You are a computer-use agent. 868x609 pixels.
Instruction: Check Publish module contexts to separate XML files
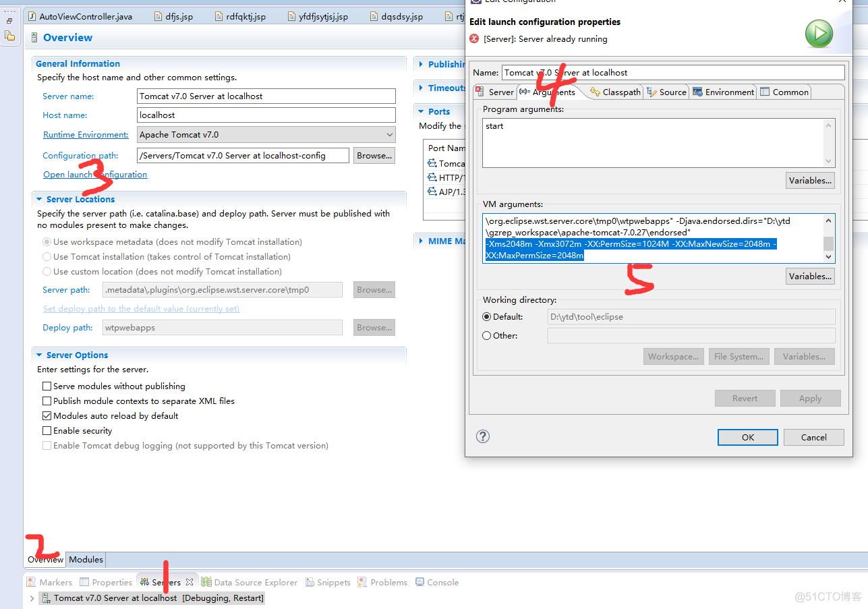47,401
